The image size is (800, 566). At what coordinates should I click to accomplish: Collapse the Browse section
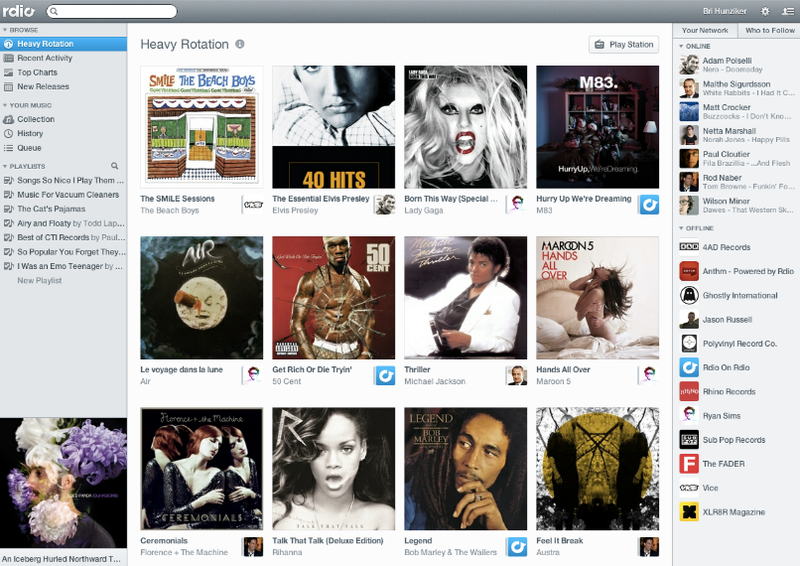point(5,30)
